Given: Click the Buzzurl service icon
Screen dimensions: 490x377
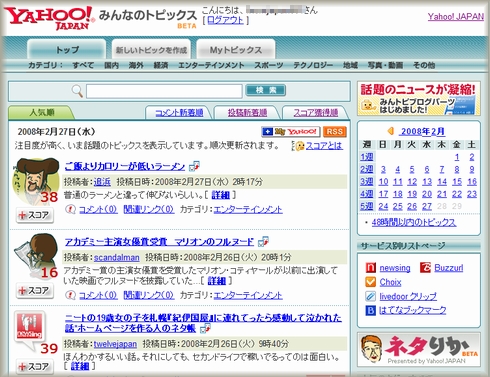Looking at the screenshot, I should coord(425,267).
